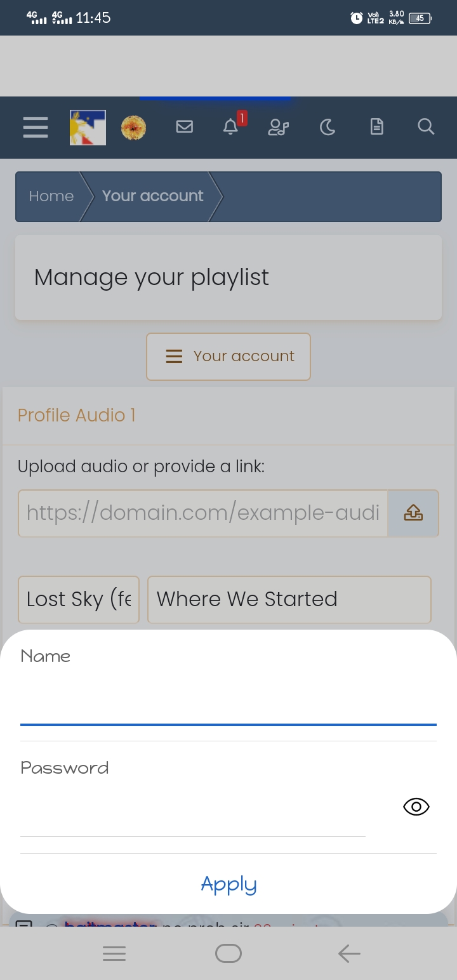
Task: Check the notifications bell icon
Action: (231, 127)
